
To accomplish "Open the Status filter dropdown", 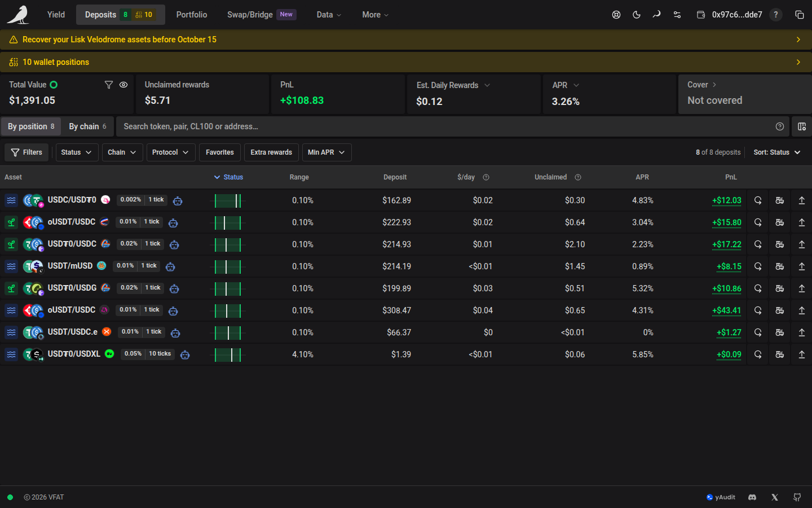I will coord(77,152).
